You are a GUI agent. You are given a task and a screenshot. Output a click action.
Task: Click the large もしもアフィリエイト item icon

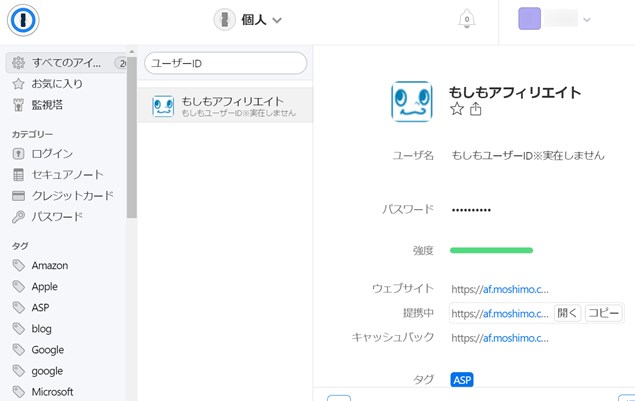point(412,101)
